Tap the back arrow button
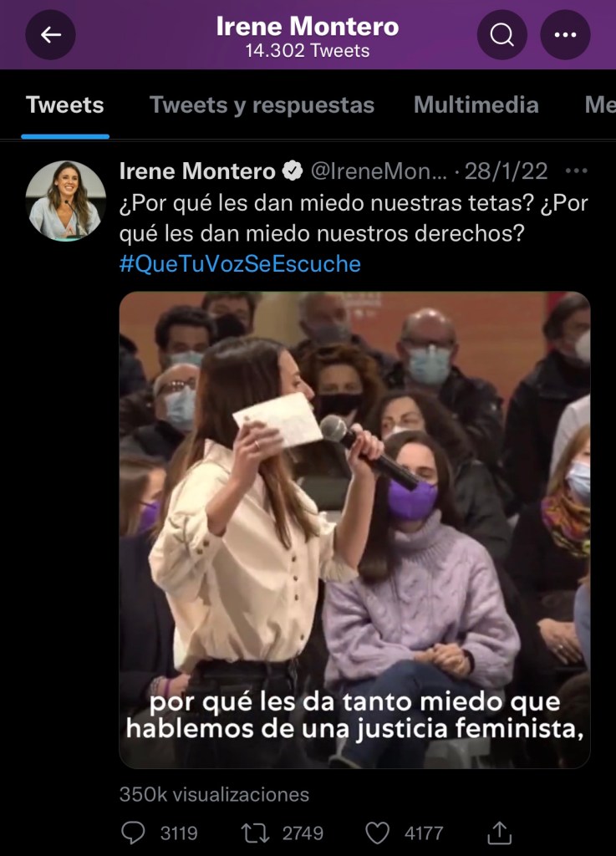 (x=50, y=35)
